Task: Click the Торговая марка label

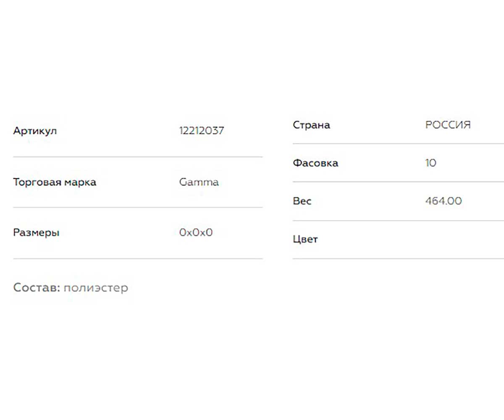Action: tap(55, 183)
